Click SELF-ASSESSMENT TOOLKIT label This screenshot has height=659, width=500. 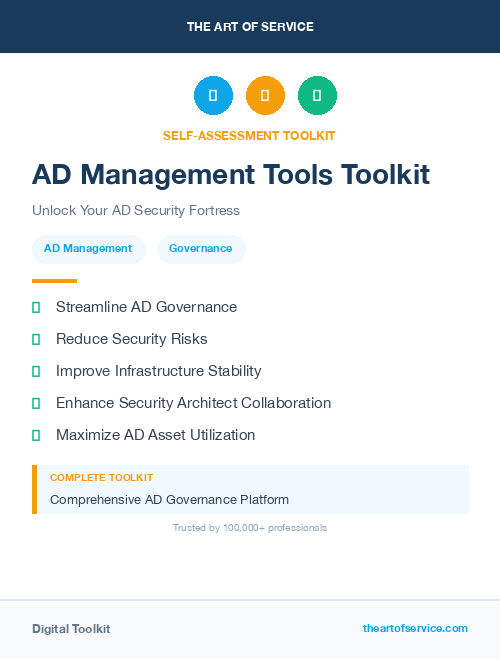[x=249, y=136]
